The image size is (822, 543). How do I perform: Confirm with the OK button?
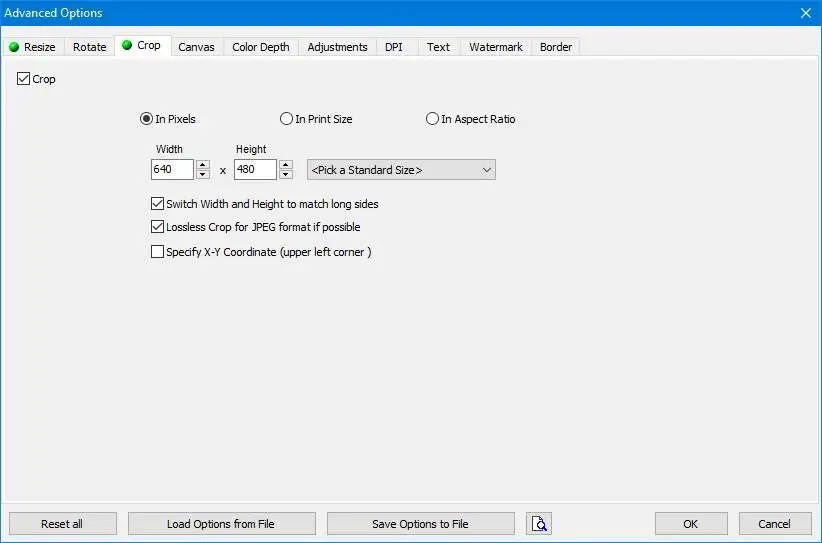click(x=691, y=524)
